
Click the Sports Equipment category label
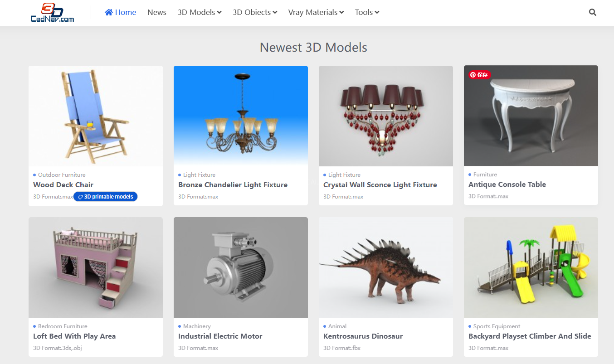pyautogui.click(x=497, y=326)
